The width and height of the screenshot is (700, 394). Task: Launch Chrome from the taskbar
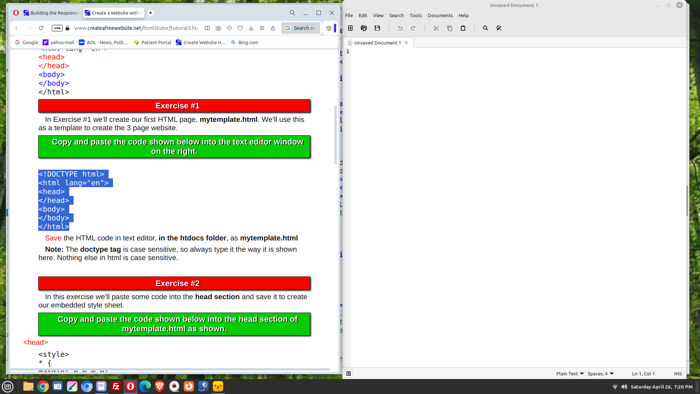tap(43, 386)
